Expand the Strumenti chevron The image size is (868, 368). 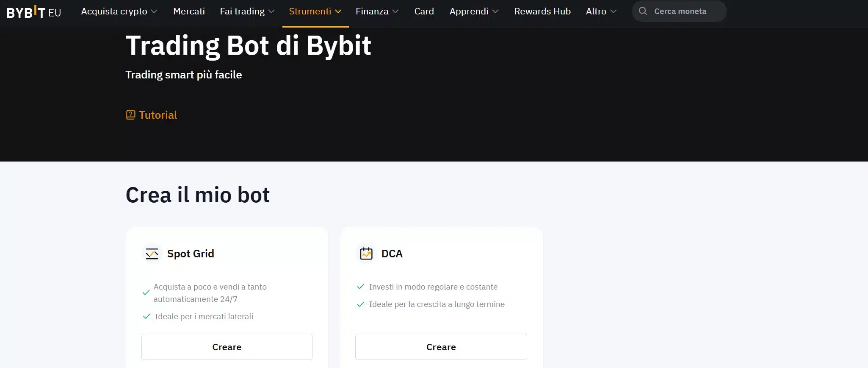(338, 11)
